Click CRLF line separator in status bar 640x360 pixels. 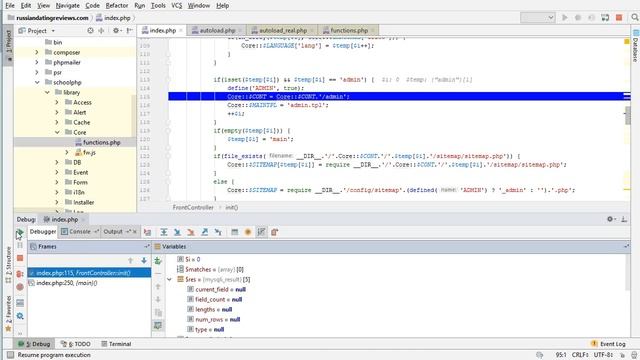click(x=580, y=355)
